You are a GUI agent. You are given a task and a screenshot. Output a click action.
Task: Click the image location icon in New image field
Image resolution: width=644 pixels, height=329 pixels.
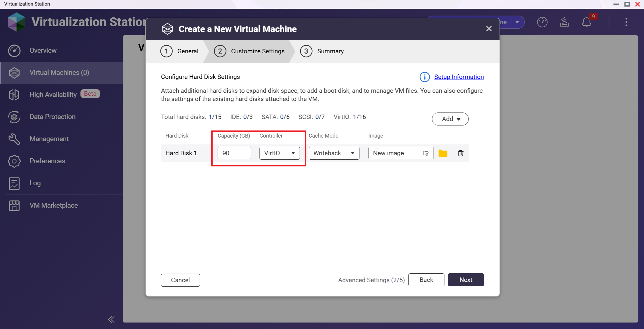click(425, 153)
